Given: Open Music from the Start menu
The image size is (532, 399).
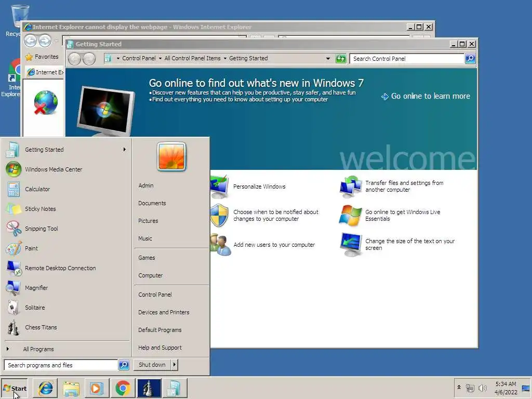Looking at the screenshot, I should click(x=145, y=238).
